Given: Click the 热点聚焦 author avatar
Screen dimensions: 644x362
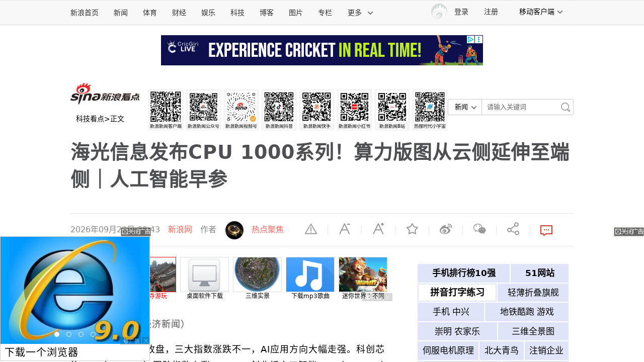Looking at the screenshot, I should 234,230.
